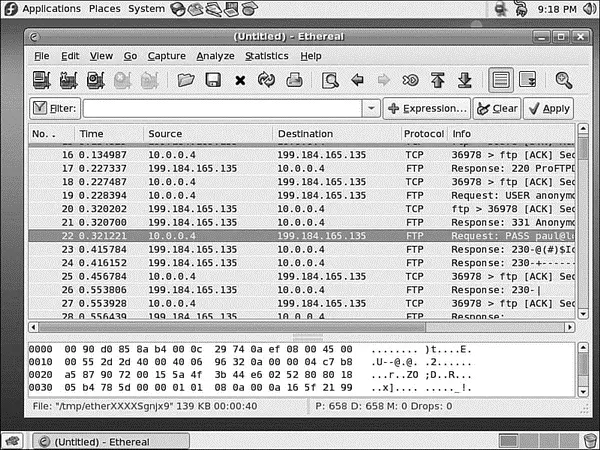The width and height of the screenshot is (600, 450).
Task: Zoom in with the magnifier plus icon
Action: click(x=564, y=80)
